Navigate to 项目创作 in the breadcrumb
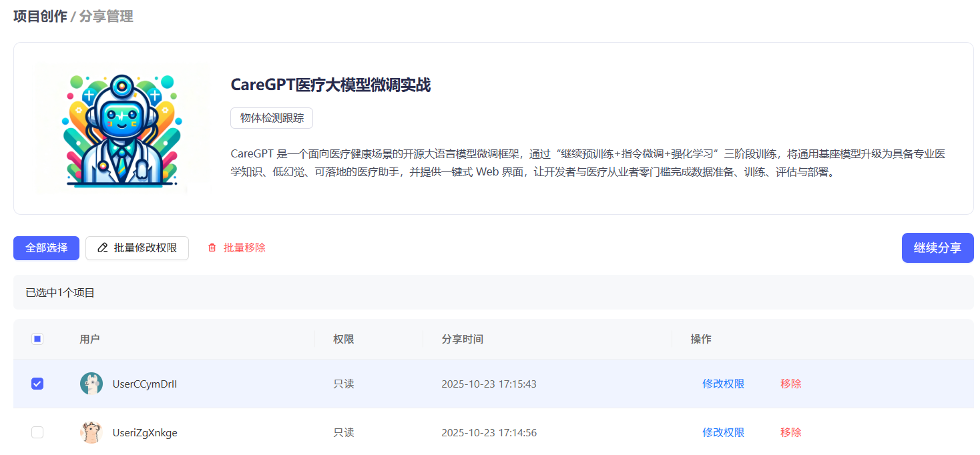The image size is (980, 455). click(x=40, y=17)
